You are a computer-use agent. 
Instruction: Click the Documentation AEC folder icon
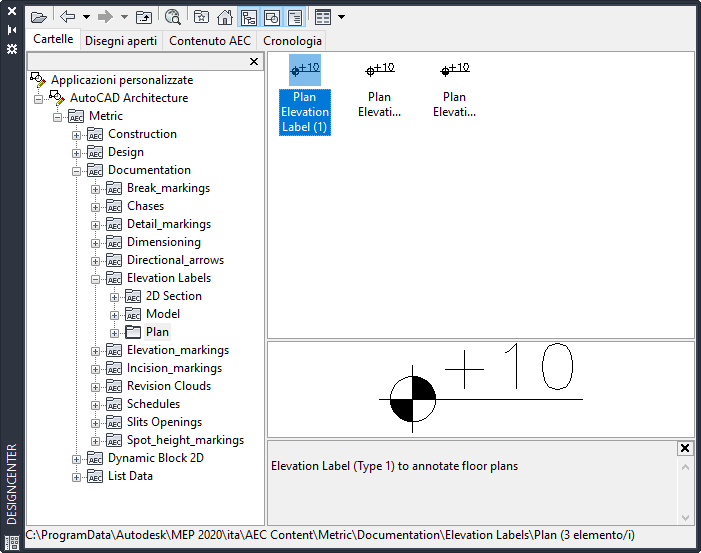(x=95, y=170)
